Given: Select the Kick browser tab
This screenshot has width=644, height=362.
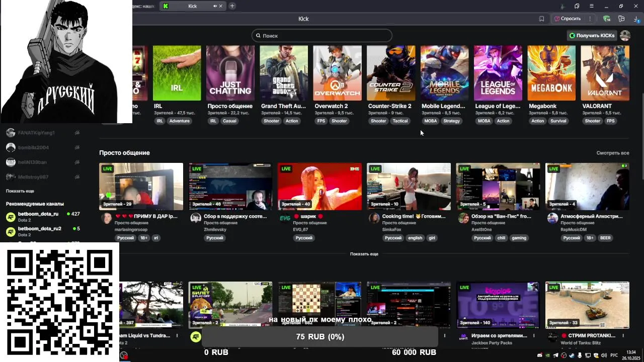Looking at the screenshot, I should [192, 6].
